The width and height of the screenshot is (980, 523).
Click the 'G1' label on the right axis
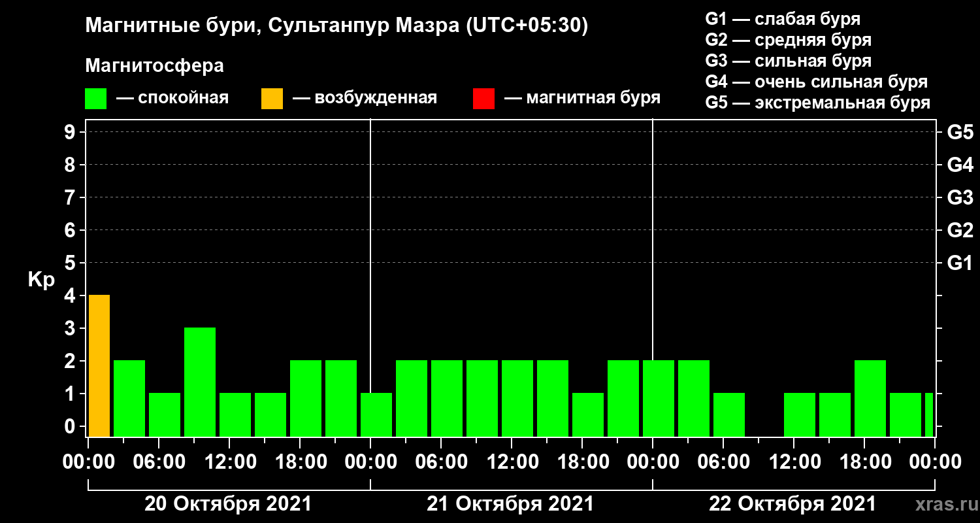(x=960, y=263)
